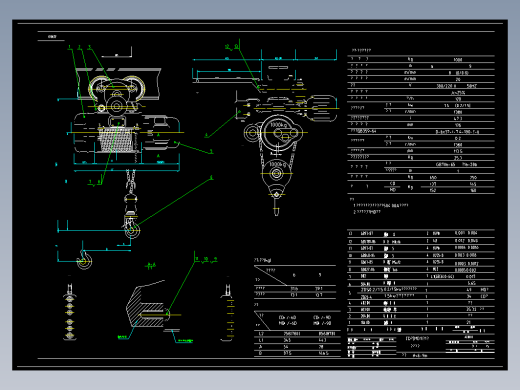Select the small hook detail at lower left
Viewport: 520px width, 390px height.
84,260
